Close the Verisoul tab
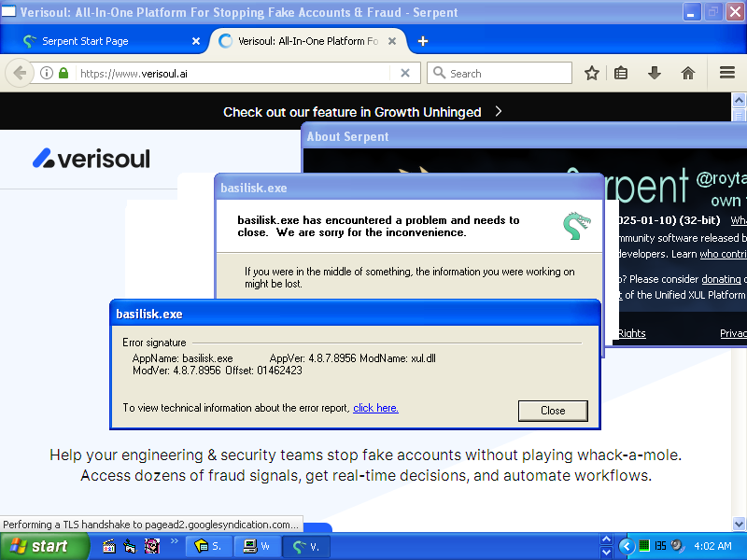747x560 pixels. tap(392, 41)
